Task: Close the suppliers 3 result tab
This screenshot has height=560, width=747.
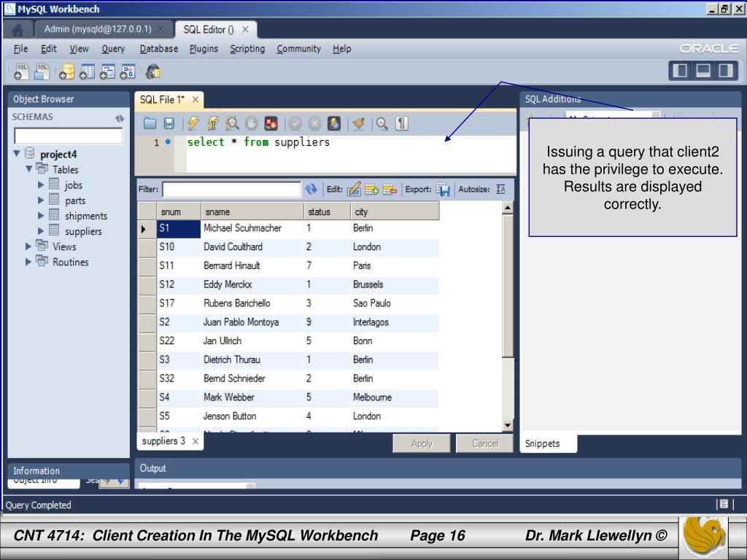Action: [196, 441]
